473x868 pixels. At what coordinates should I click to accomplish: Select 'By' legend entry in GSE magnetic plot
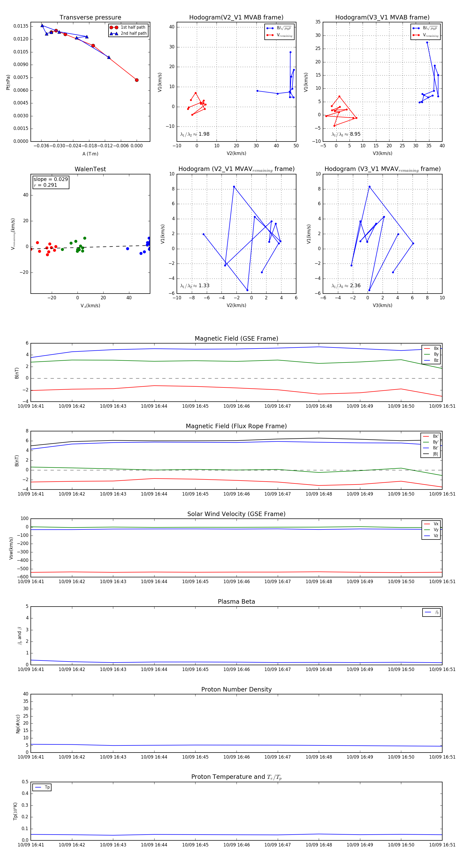(431, 354)
